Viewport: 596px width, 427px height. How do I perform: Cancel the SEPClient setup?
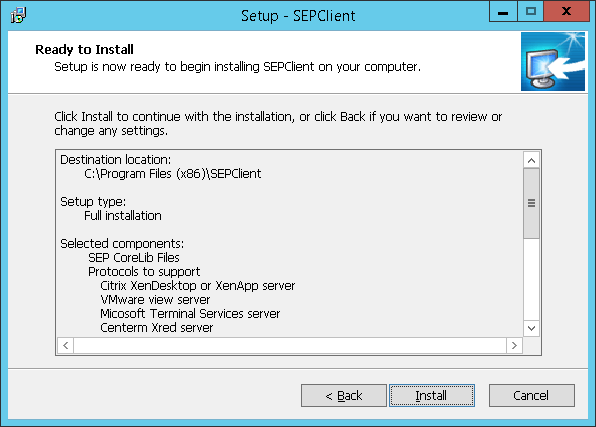531,395
